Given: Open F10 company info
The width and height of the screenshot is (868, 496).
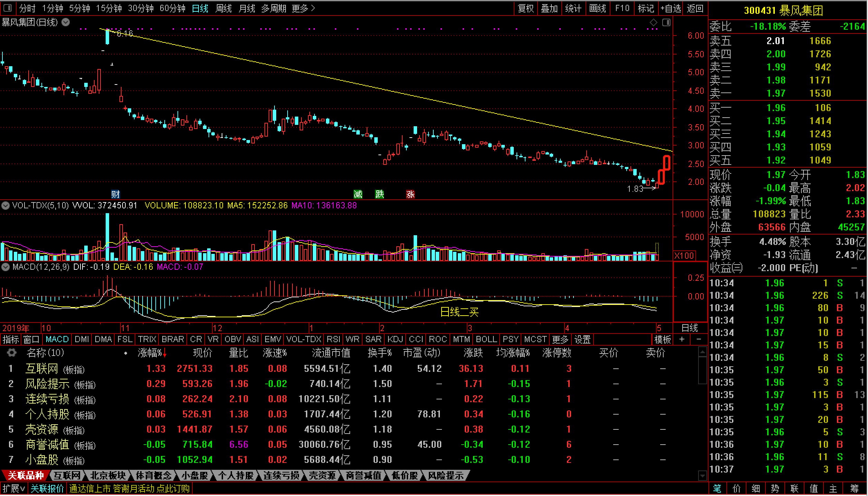Looking at the screenshot, I should coord(622,8).
